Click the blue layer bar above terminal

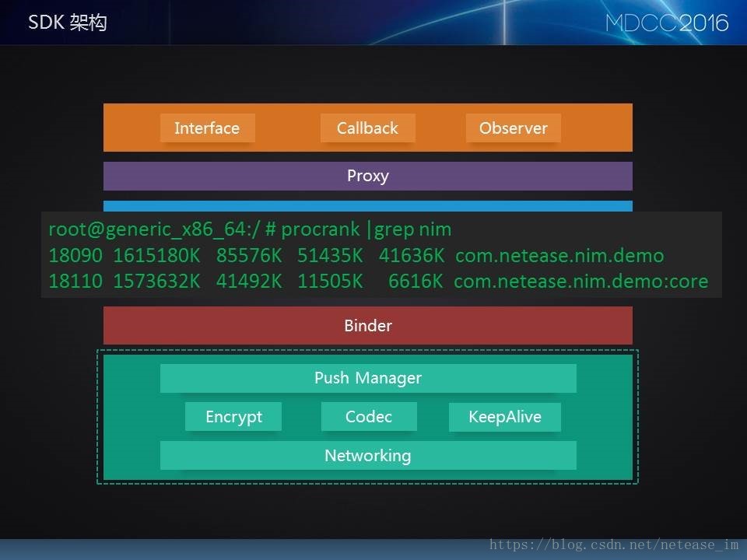pos(368,206)
